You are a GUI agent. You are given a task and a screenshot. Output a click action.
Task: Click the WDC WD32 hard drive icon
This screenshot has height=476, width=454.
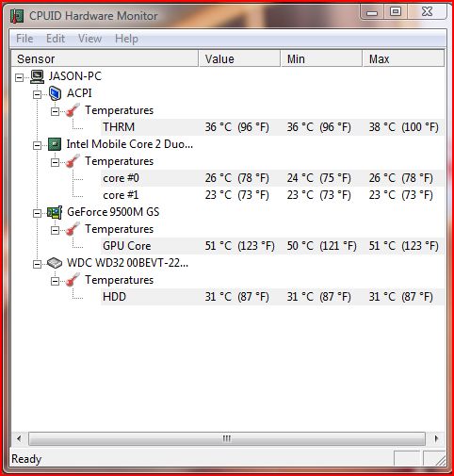click(x=55, y=263)
